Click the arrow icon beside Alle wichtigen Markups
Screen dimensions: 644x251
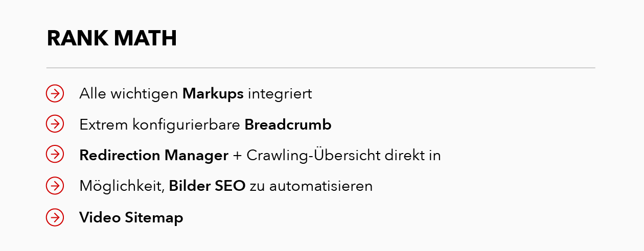pyautogui.click(x=55, y=94)
